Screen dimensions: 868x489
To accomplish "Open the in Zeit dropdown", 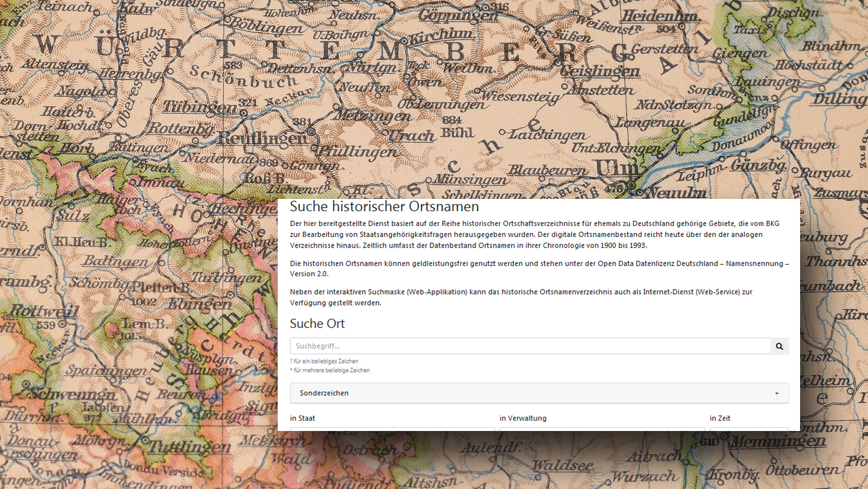I will tap(749, 429).
